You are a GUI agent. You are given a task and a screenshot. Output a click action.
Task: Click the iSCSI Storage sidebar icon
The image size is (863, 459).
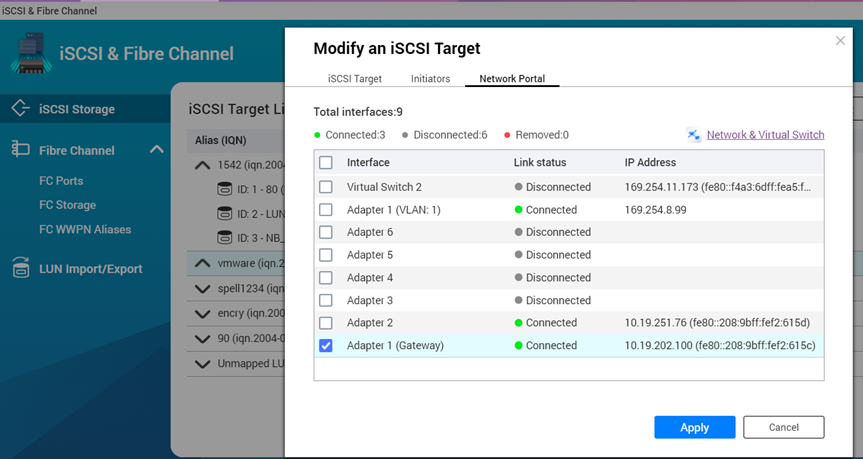(20, 109)
